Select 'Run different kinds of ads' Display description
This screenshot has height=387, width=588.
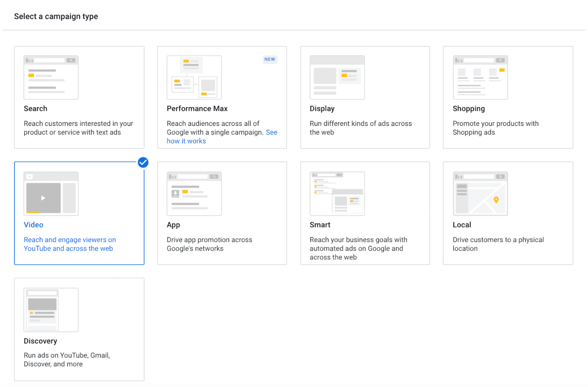tap(361, 128)
